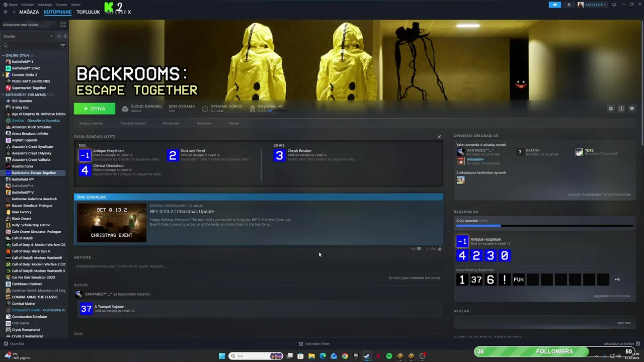This screenshot has width=644, height=362.
Task: Open Antique Hospitium achievement in summary
Action: [x=85, y=155]
